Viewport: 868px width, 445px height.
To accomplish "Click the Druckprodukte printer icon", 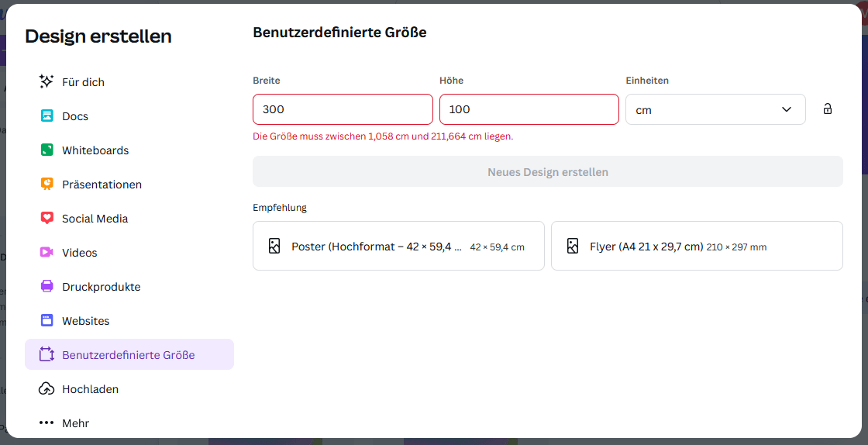I will pos(46,287).
